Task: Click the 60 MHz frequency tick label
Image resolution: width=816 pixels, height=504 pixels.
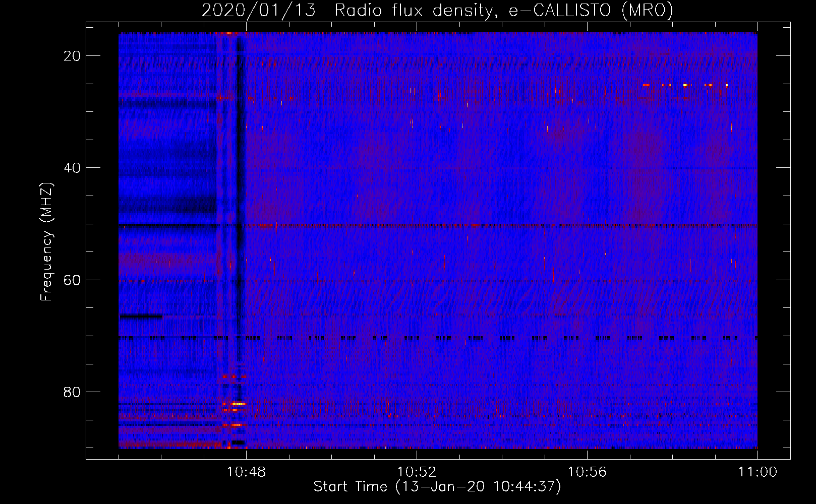Action: point(72,280)
